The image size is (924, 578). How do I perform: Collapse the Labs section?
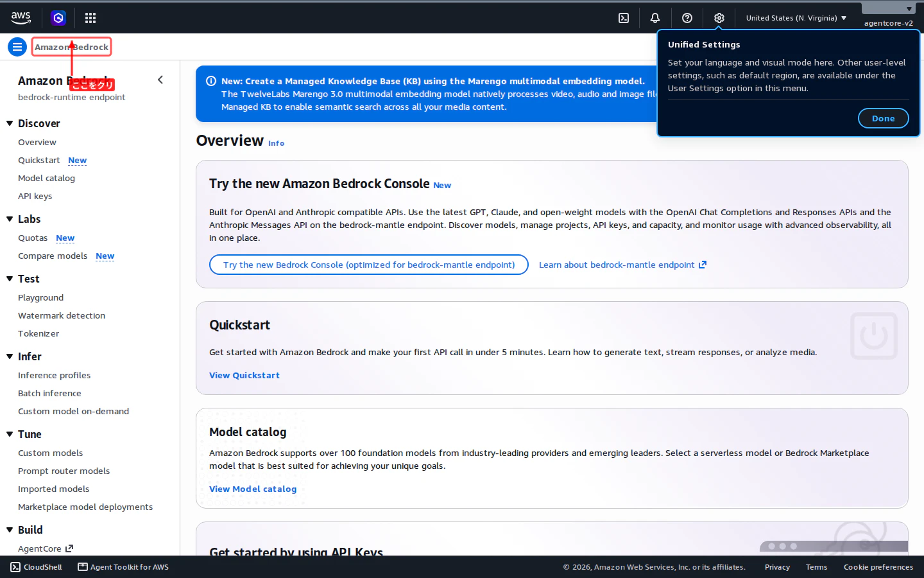pos(10,219)
